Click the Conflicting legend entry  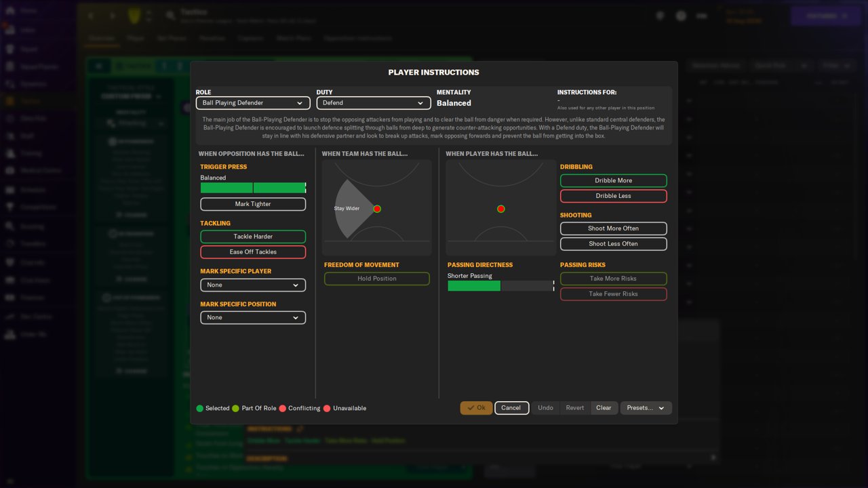click(300, 409)
